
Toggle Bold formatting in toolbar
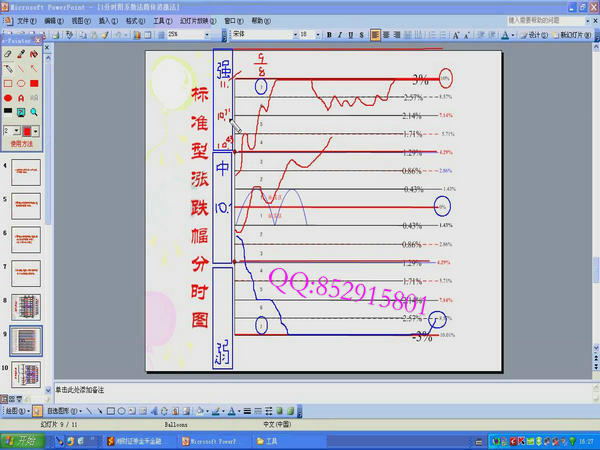click(329, 34)
